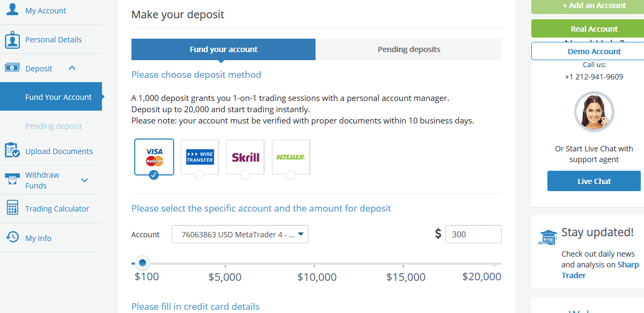Click the Deposit money icon in sidebar
The height and width of the screenshot is (313, 644).
pyautogui.click(x=12, y=68)
